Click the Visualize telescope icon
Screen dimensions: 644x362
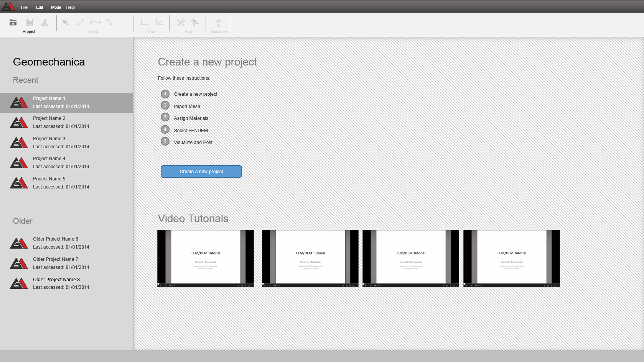pyautogui.click(x=218, y=23)
